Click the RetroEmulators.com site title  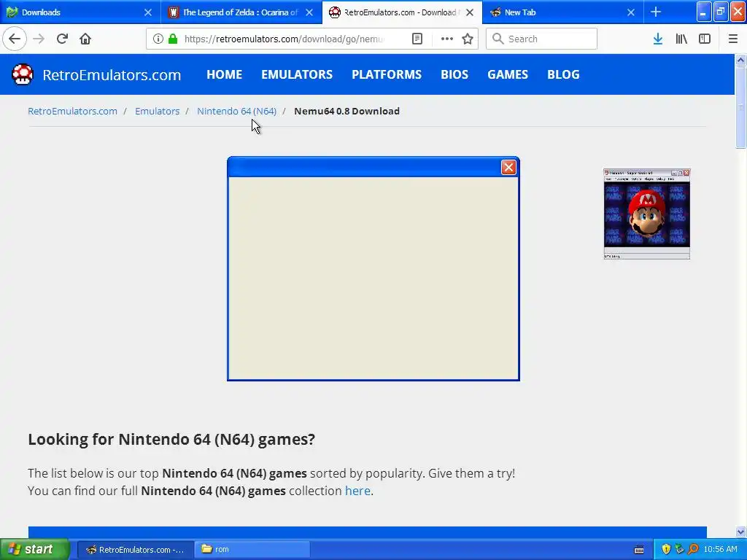(112, 75)
